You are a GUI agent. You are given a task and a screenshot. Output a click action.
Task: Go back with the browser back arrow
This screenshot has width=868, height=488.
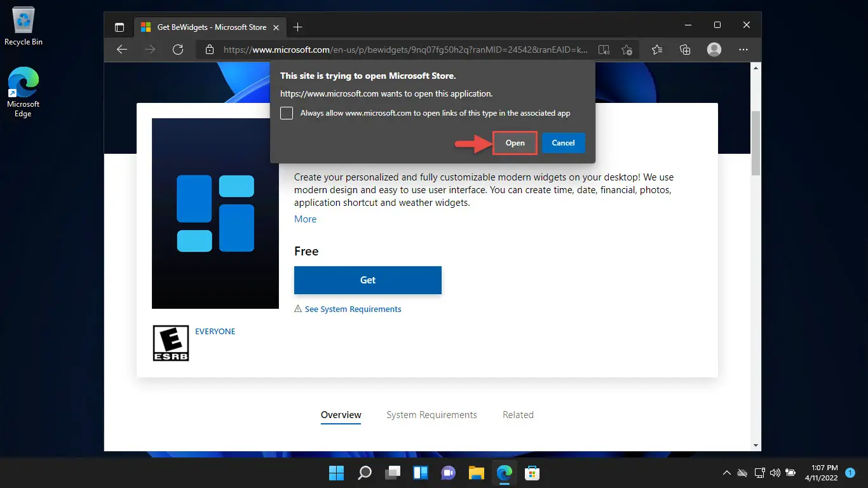[122, 50]
